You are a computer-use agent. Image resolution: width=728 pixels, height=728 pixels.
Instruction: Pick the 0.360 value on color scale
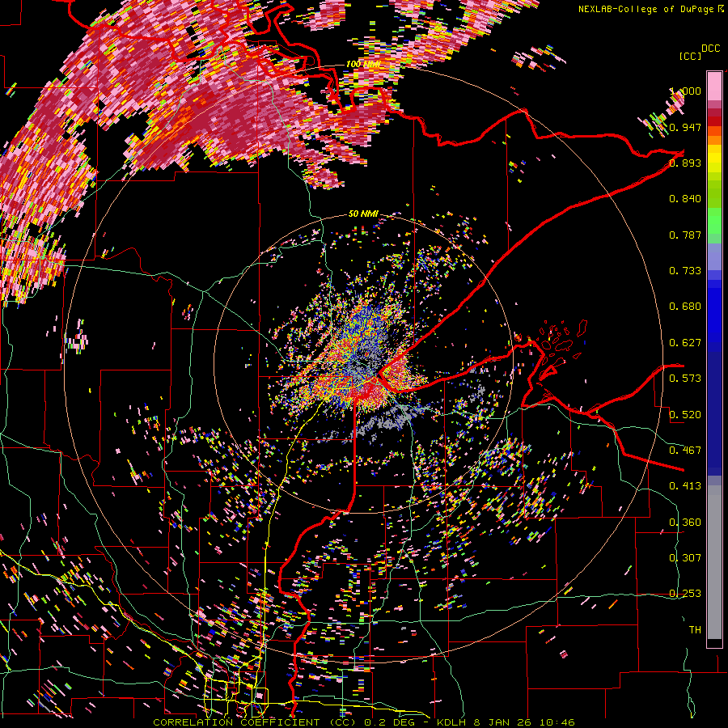click(x=685, y=523)
